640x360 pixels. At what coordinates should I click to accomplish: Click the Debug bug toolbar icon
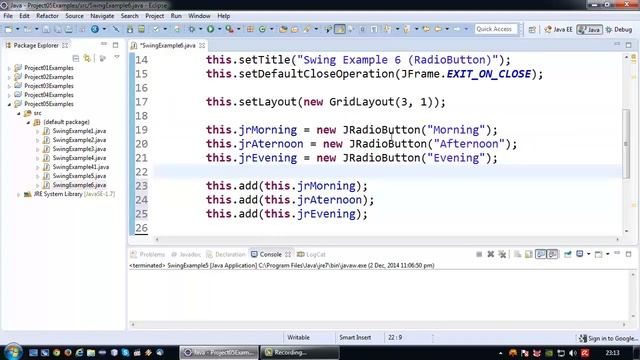pyautogui.click(x=191, y=29)
